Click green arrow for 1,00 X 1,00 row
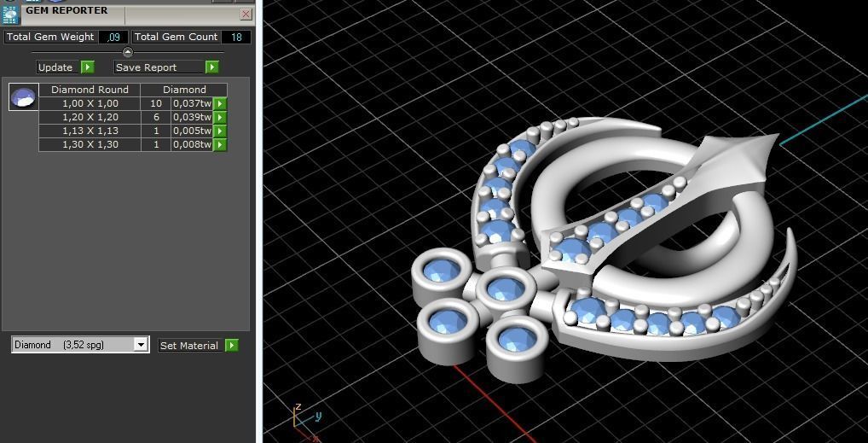This screenshot has height=443, width=868. pos(220,103)
